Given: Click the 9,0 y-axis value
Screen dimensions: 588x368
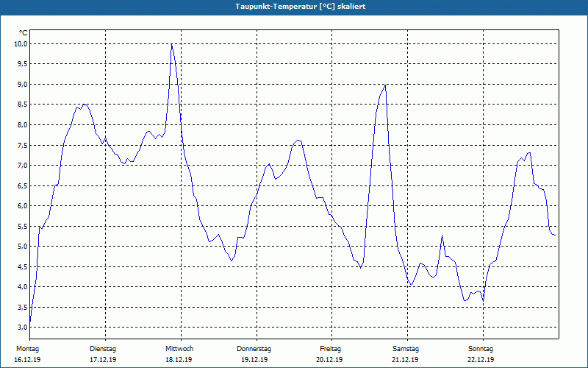Looking at the screenshot, I should click(x=23, y=84).
